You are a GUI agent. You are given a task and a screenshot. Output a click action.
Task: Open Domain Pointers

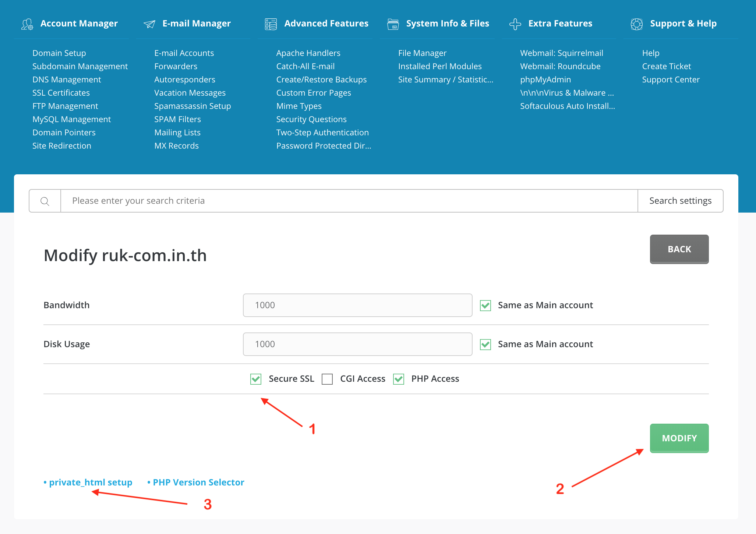[x=64, y=132]
